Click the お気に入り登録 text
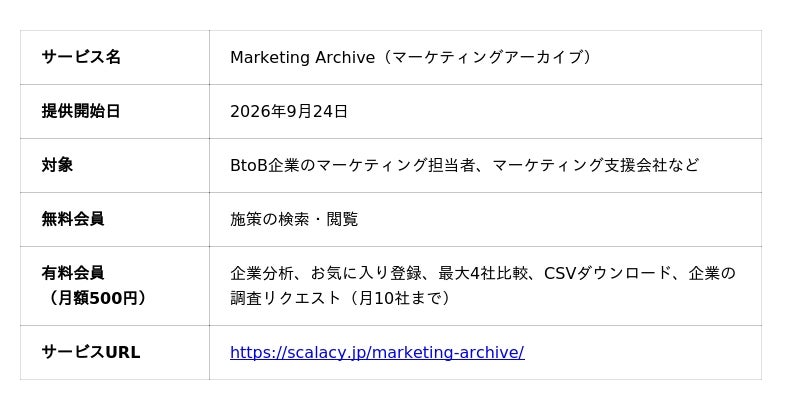The height and width of the screenshot is (410, 800). click(366, 273)
